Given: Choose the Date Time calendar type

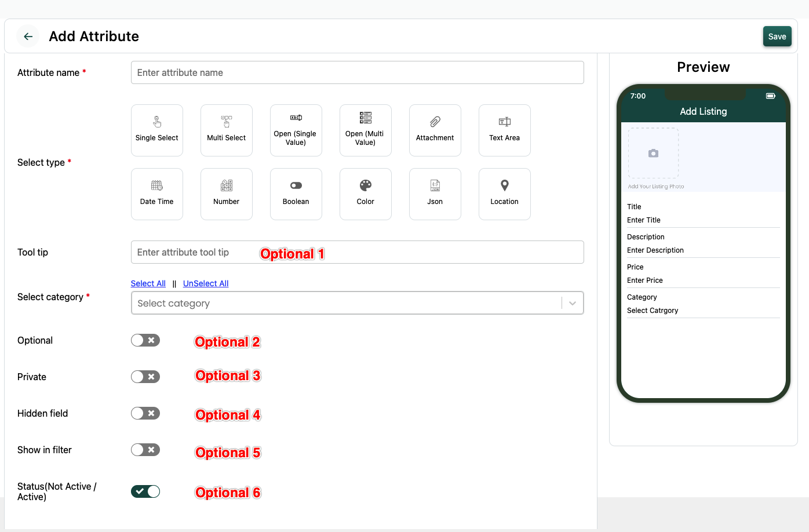Looking at the screenshot, I should (157, 194).
